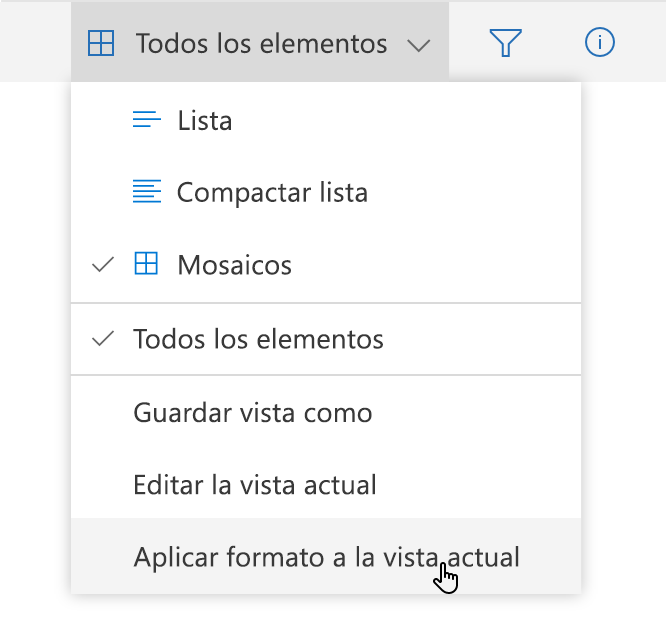
Task: Open 'Editar la vista actual'
Action: 254,485
